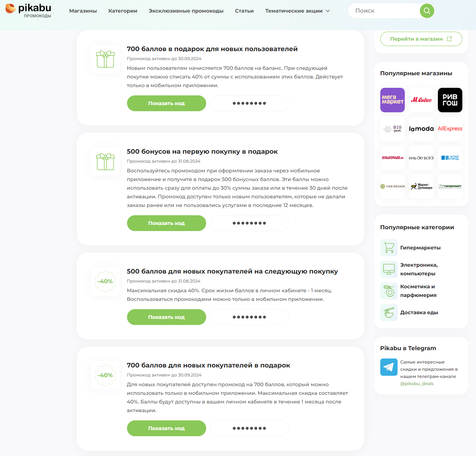Expand the Тематические акции dropdown menu

pyautogui.click(x=298, y=11)
